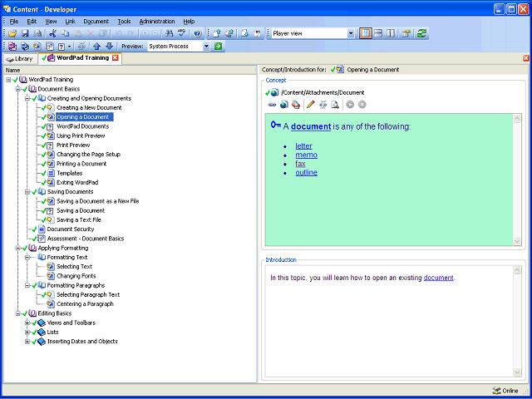Image resolution: width=532 pixels, height=399 pixels.
Task: Click the Introduction pane scroll up arrow
Action: [x=517, y=270]
